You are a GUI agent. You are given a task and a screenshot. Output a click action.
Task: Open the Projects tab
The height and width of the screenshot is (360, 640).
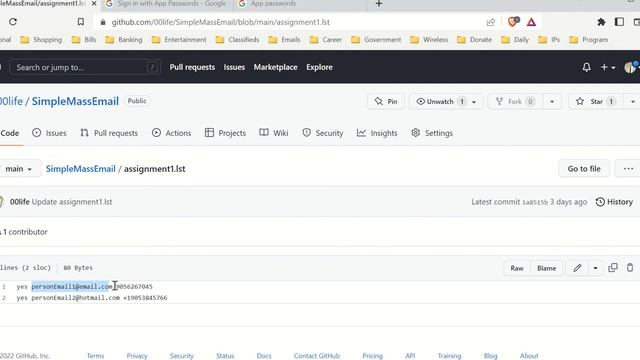225,133
